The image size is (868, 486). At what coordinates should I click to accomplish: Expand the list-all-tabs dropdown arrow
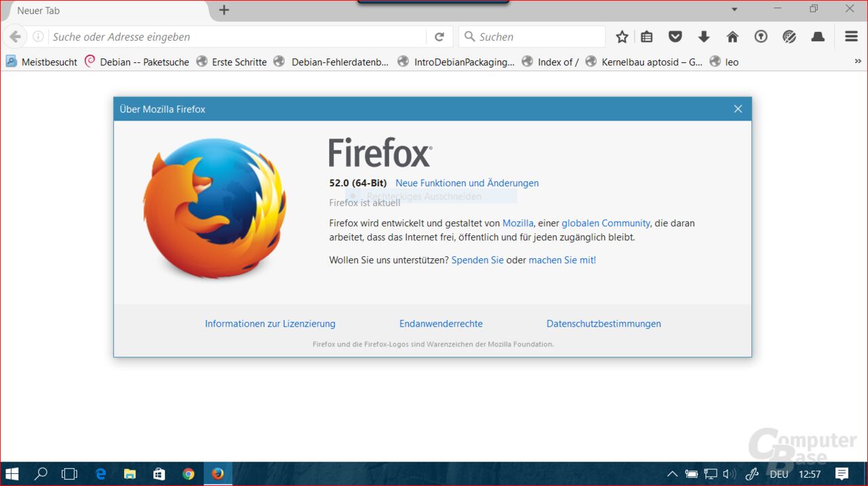point(734,9)
